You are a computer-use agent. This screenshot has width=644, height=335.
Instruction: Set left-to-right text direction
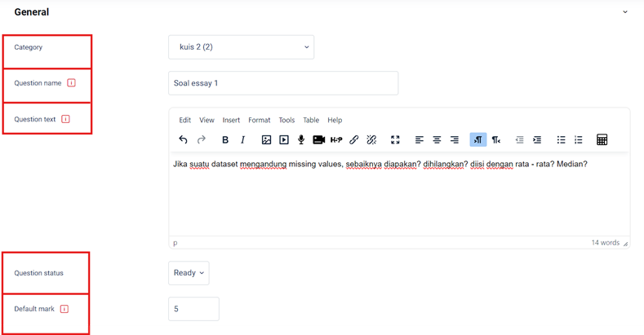pos(478,140)
